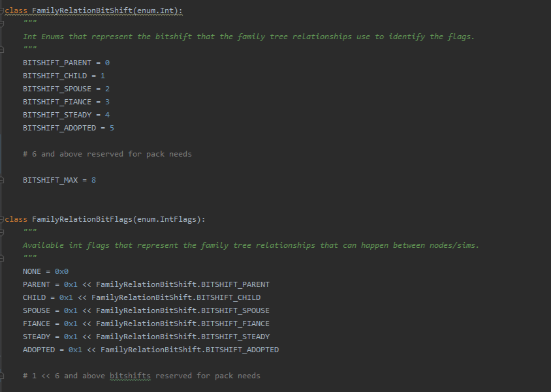Click enum.IntFlags base class reference
The height and width of the screenshot is (392, 551).
pyautogui.click(x=169, y=219)
